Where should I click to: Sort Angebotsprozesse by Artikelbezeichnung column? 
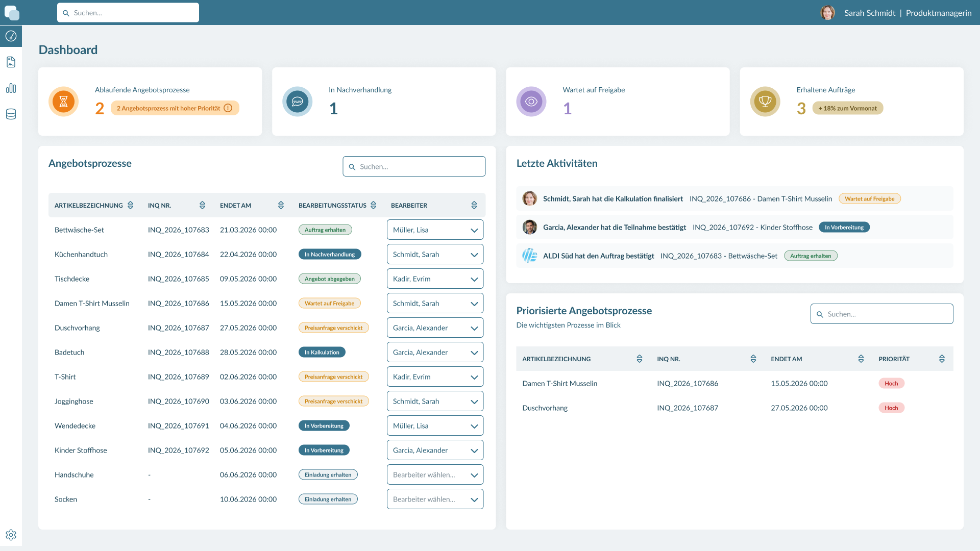[130, 205]
